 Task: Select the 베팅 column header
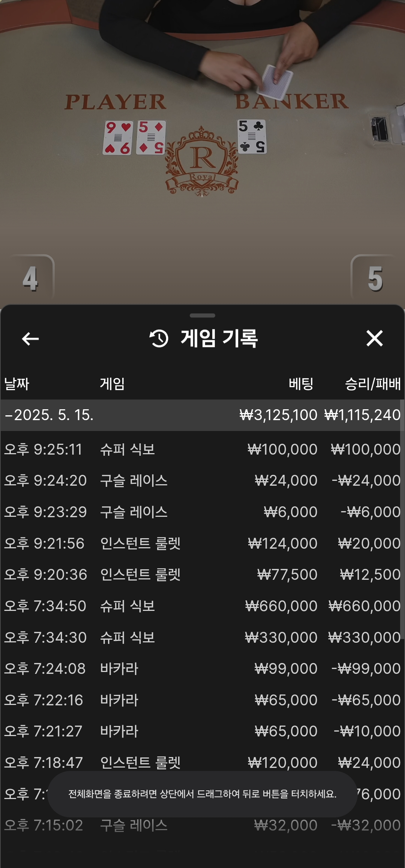point(301,384)
